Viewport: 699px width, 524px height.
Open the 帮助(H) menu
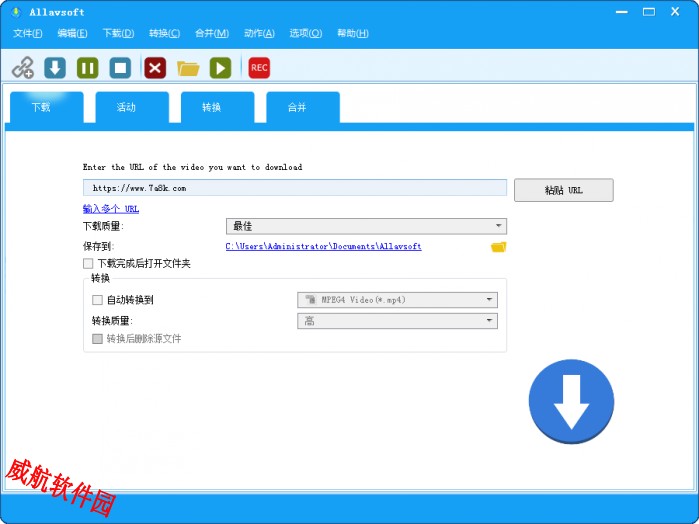tap(353, 33)
